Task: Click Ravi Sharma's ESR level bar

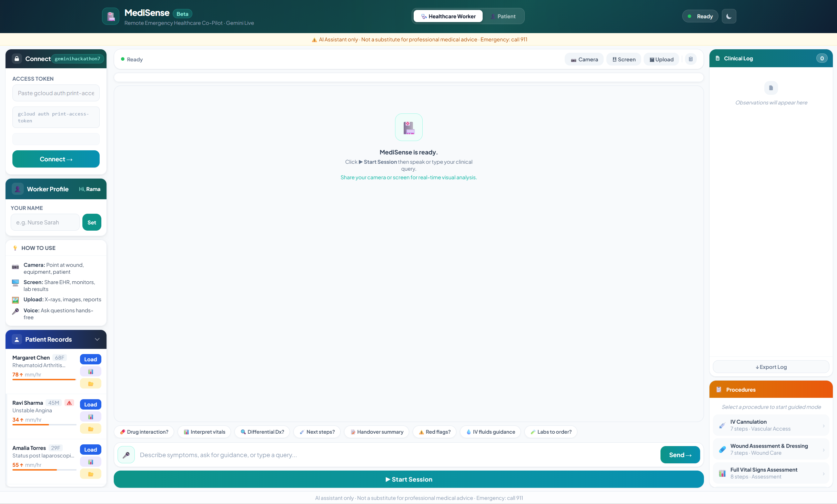Action: click(44, 425)
